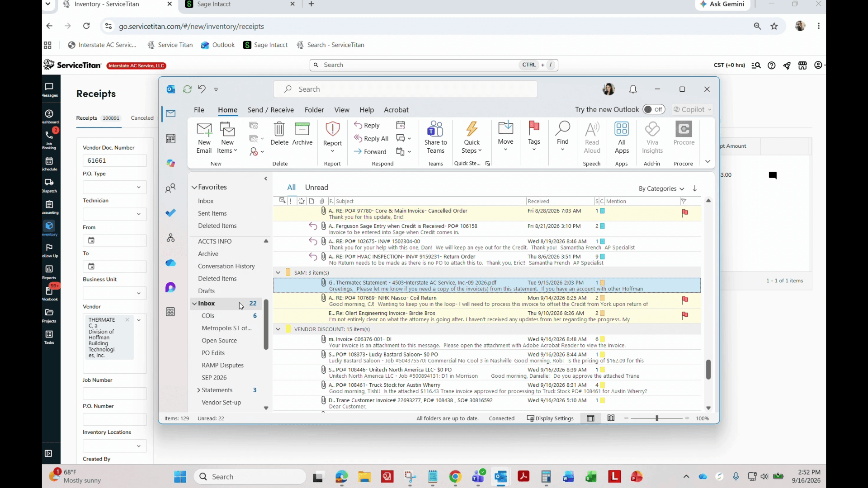868x488 pixels.
Task: Click Undo in Outlook quick access toolbar
Action: 202,89
